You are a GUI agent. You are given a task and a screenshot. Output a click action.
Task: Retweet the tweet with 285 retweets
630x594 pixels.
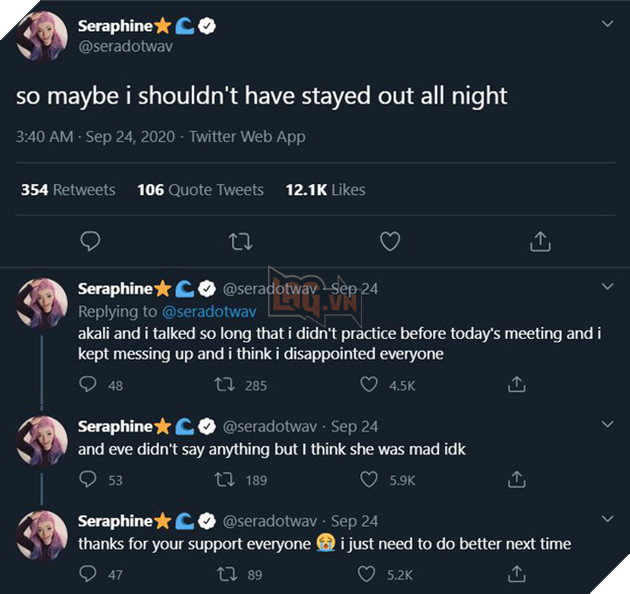[228, 384]
